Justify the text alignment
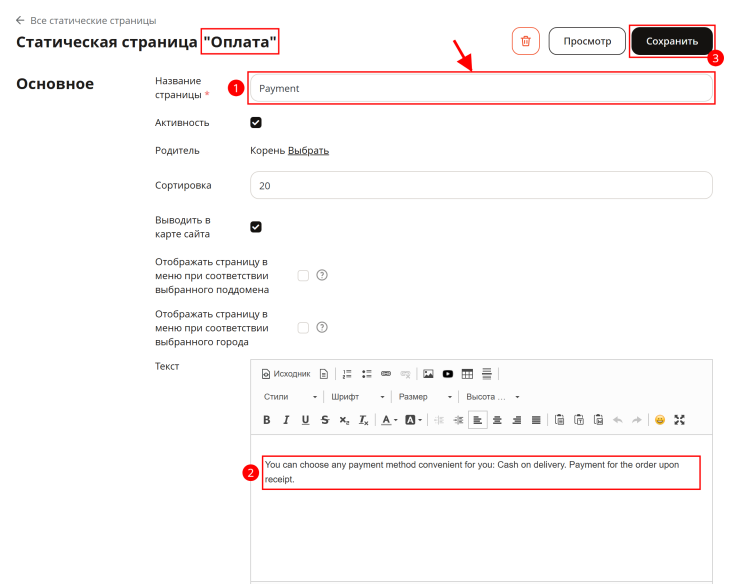The height and width of the screenshot is (584, 740). pyautogui.click(x=536, y=420)
